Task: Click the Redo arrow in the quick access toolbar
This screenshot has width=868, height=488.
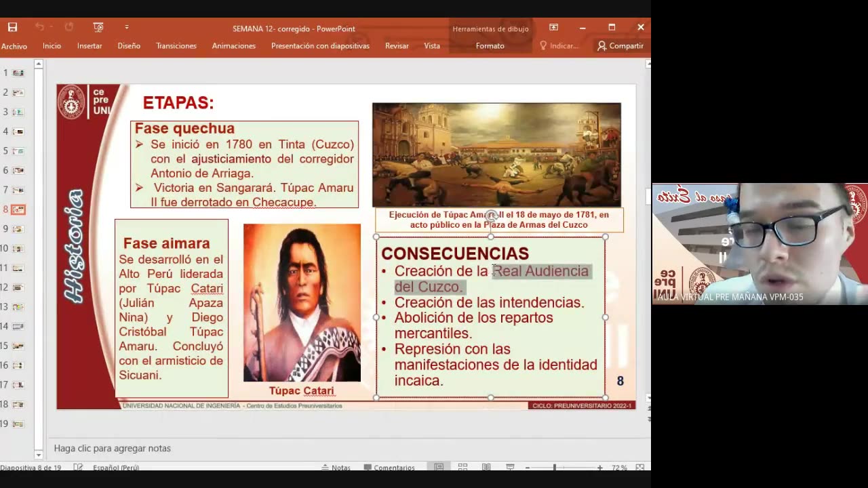Action: click(68, 27)
